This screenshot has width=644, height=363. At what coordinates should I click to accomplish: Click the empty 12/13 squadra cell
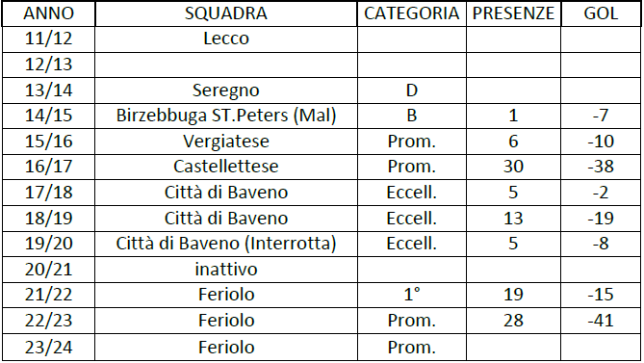tap(226, 65)
